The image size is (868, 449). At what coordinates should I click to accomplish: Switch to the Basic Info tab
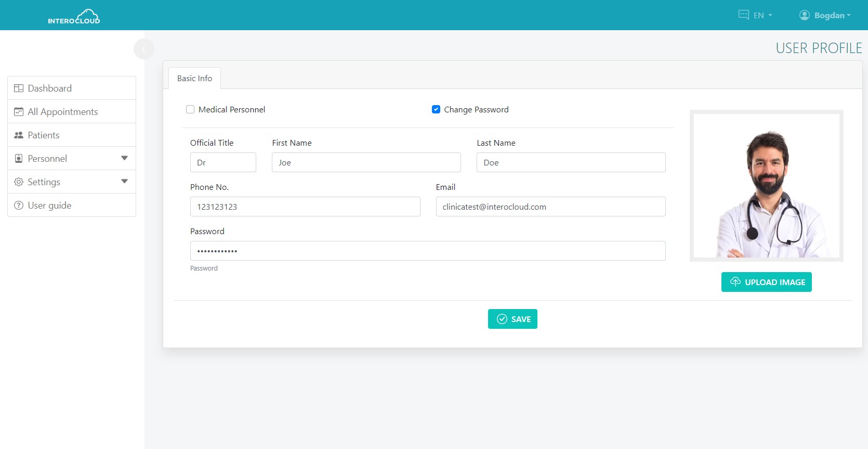point(194,78)
